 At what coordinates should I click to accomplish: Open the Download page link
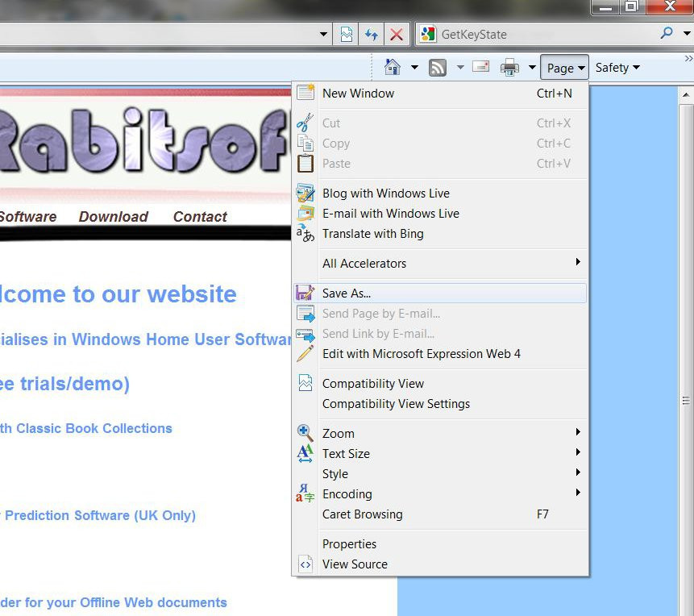tap(114, 217)
